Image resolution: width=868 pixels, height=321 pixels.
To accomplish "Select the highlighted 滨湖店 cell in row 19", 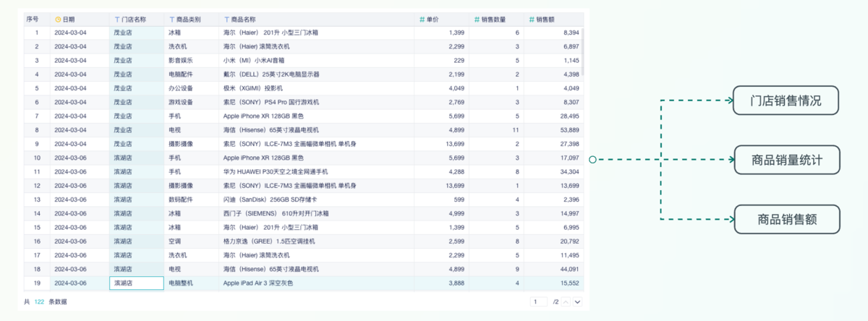I will 137,283.
